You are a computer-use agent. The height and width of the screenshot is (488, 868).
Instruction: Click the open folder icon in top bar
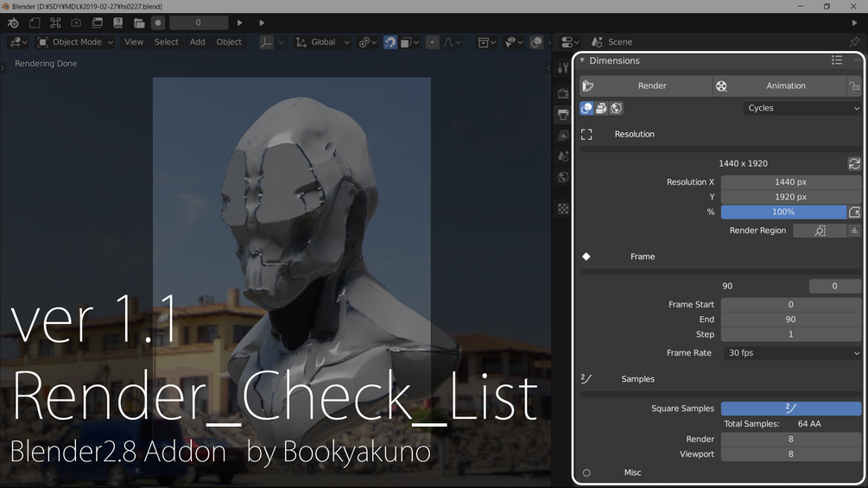tap(139, 22)
